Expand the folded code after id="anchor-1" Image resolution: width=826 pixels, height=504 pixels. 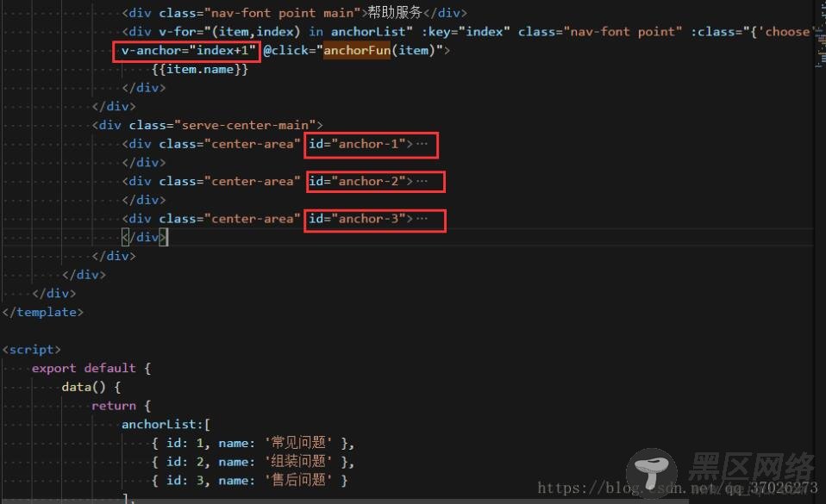point(422,144)
